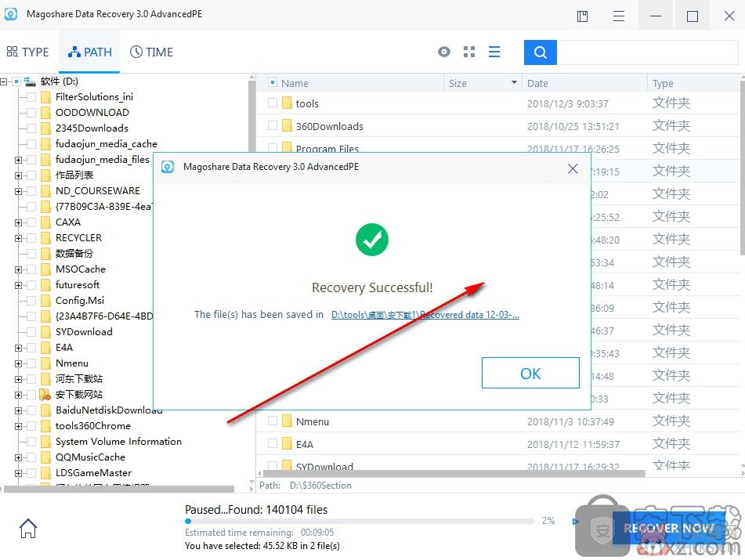Open the saved recovered data folder link

click(425, 314)
